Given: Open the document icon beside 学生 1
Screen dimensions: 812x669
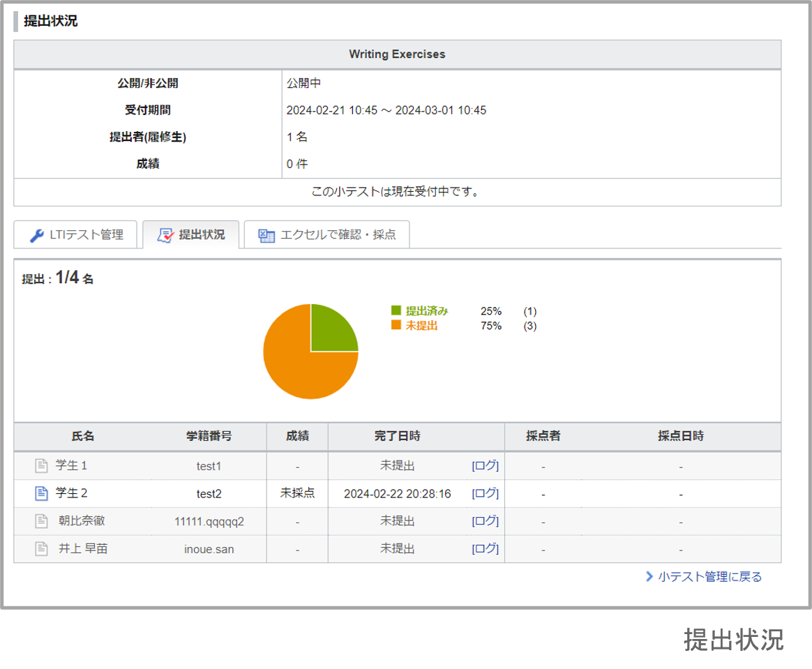Looking at the screenshot, I should [41, 465].
